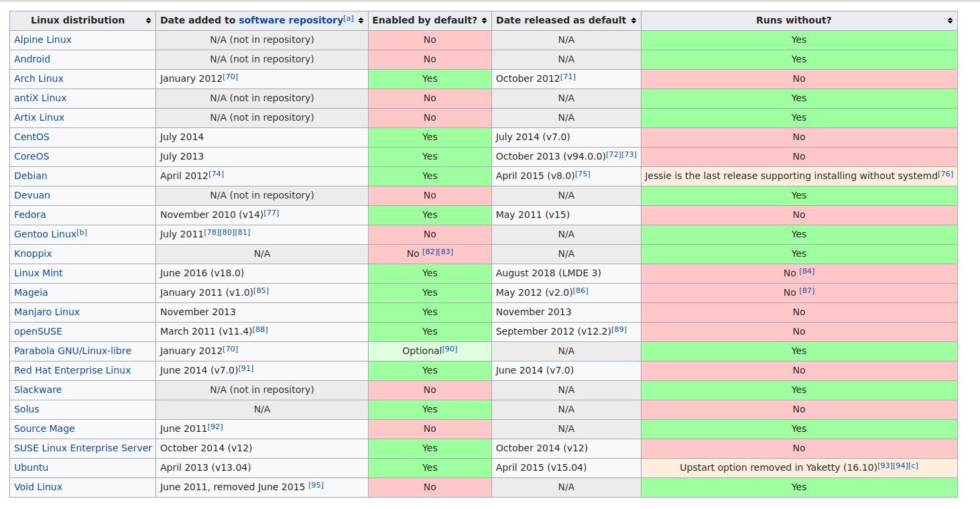
Task: Sort by Date released as default arrows
Action: (x=634, y=21)
